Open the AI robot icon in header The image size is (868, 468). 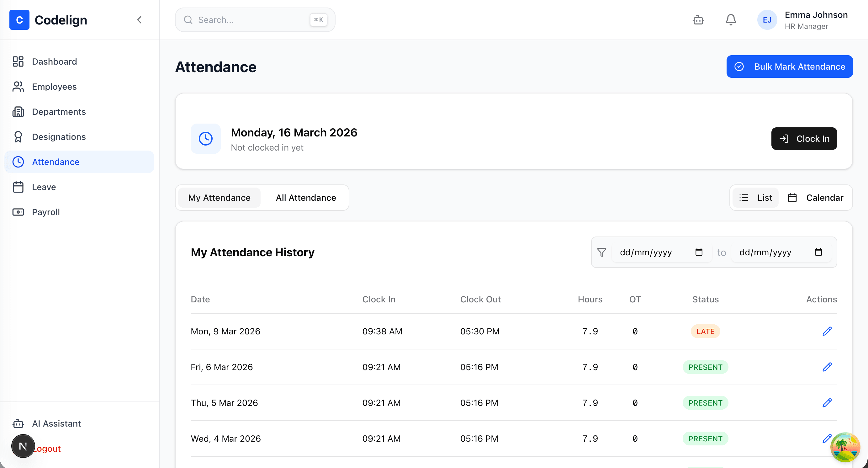[x=698, y=20]
